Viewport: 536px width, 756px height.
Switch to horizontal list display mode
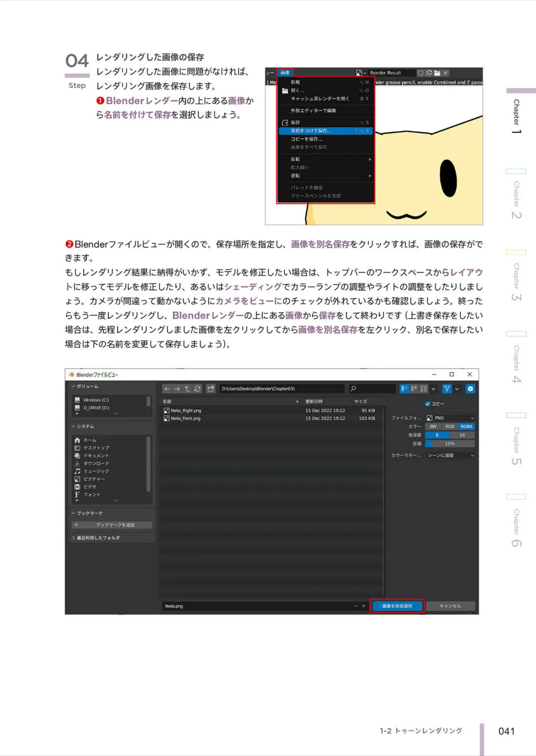[x=414, y=389]
